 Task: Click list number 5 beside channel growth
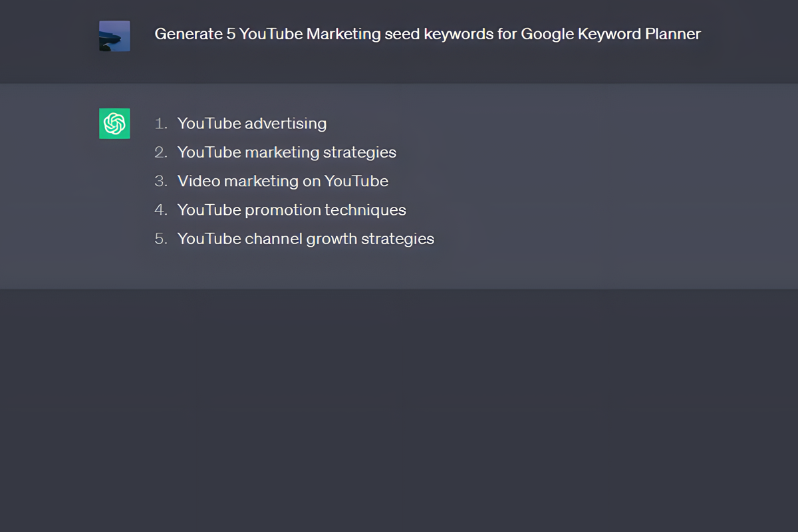click(x=160, y=239)
